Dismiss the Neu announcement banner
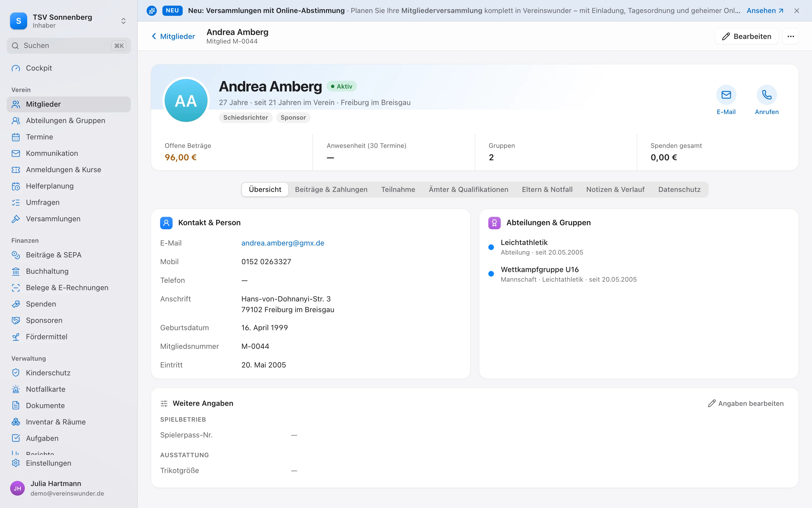812x508 pixels. 796,11
